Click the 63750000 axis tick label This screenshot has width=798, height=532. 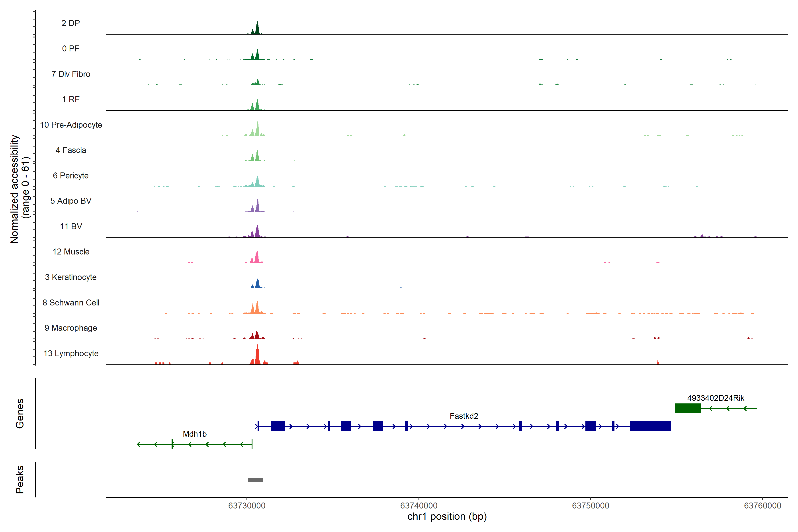pyautogui.click(x=590, y=506)
